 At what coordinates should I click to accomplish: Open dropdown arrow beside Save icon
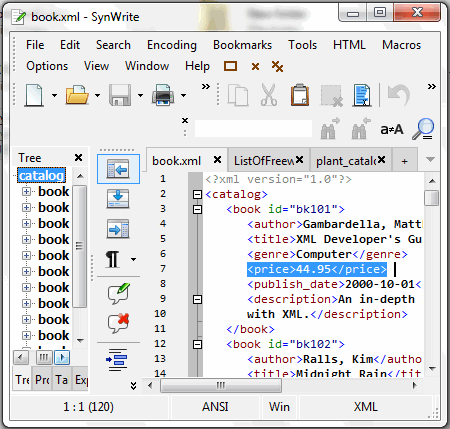pyautogui.click(x=140, y=96)
